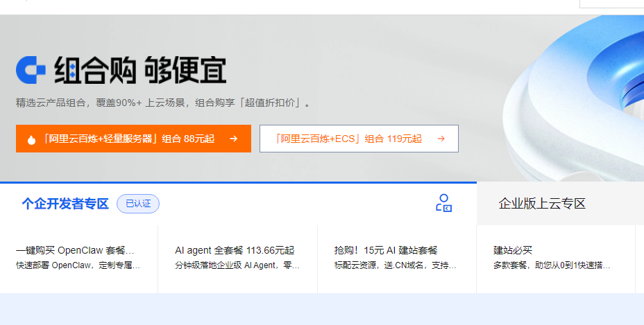Click the 已认证 certification badge
Viewport: 644px width, 325px height.
[x=138, y=204]
